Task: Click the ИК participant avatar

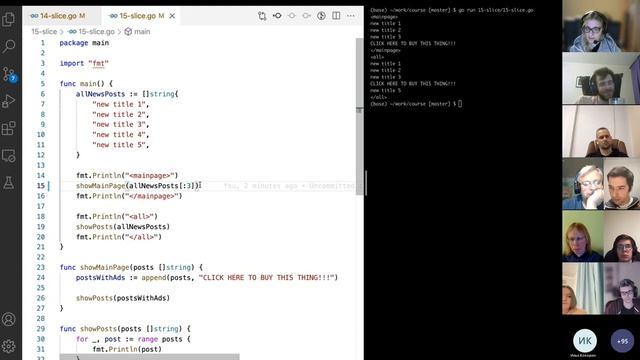Action: point(585,341)
